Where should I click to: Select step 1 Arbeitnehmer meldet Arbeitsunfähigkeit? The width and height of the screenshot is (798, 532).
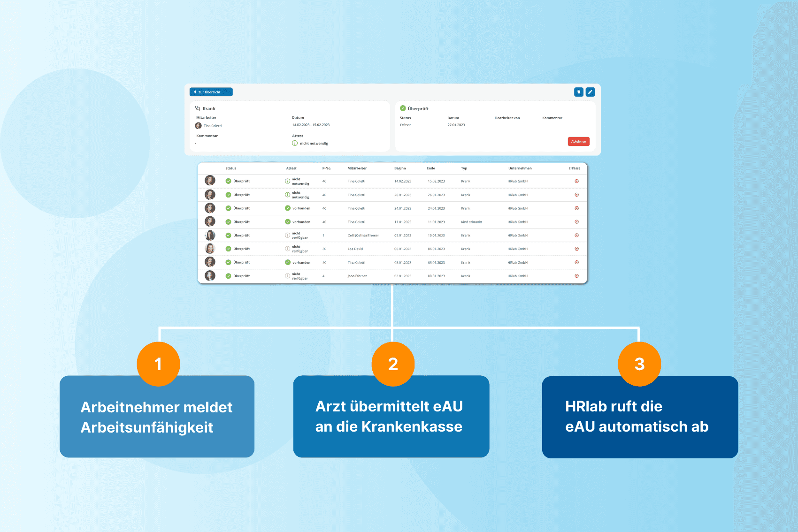(x=157, y=417)
